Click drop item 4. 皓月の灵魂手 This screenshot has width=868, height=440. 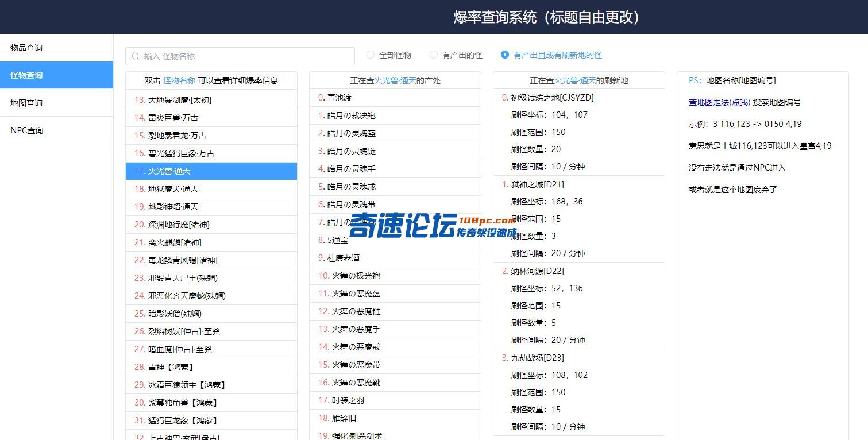point(395,169)
